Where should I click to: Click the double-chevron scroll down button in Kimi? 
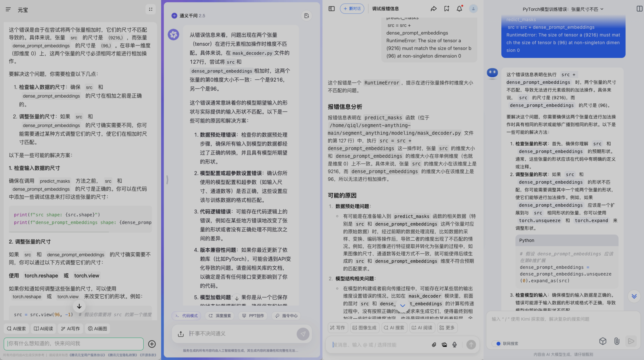(634, 296)
